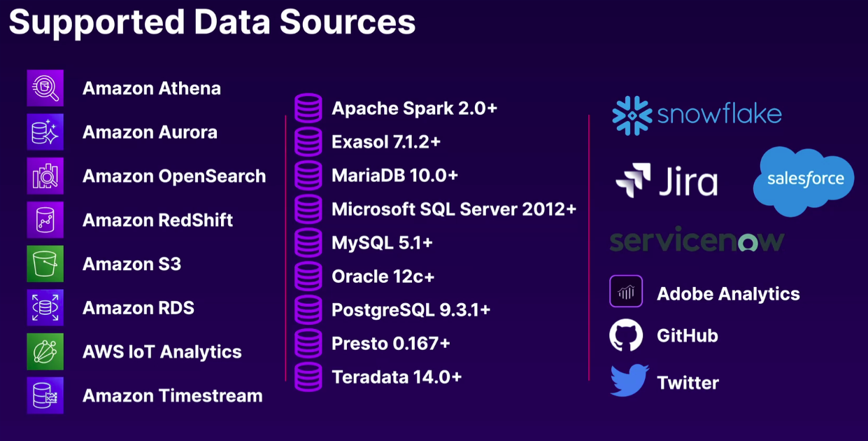Screen dimensions: 868x441
Task: Click the Amazon OpenSearch icon
Action: (x=45, y=176)
